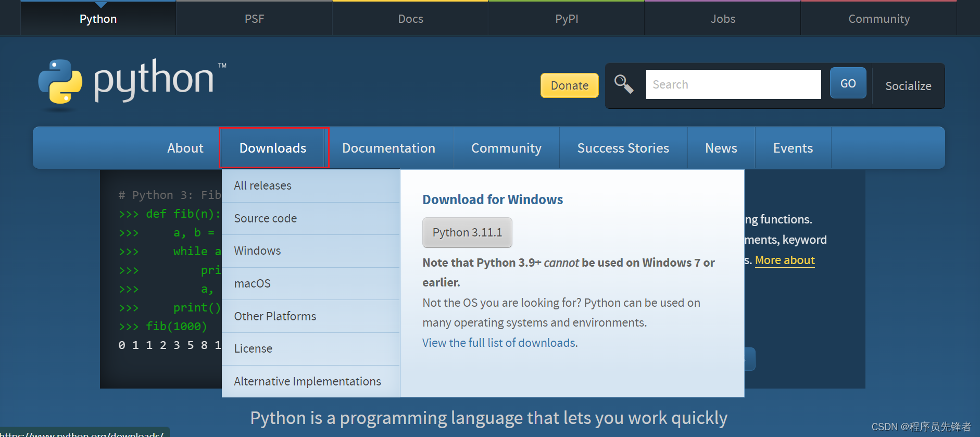Open the Success Stories menu

623,148
